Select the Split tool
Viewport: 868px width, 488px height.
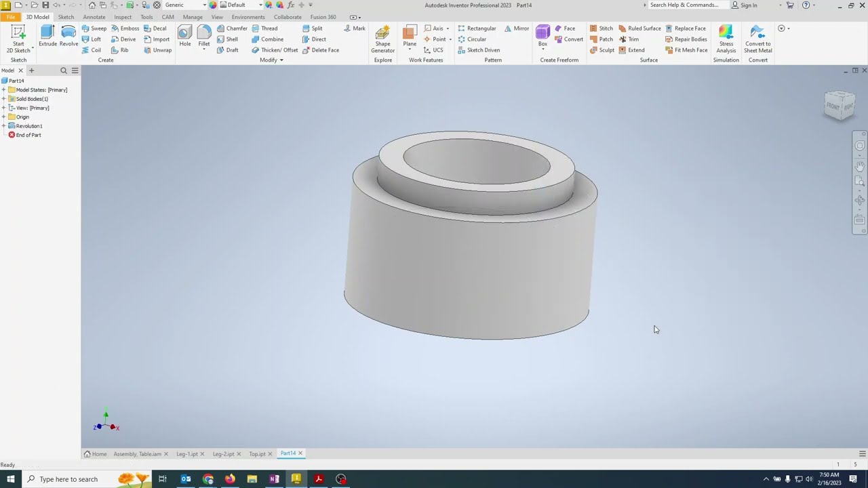tap(312, 28)
